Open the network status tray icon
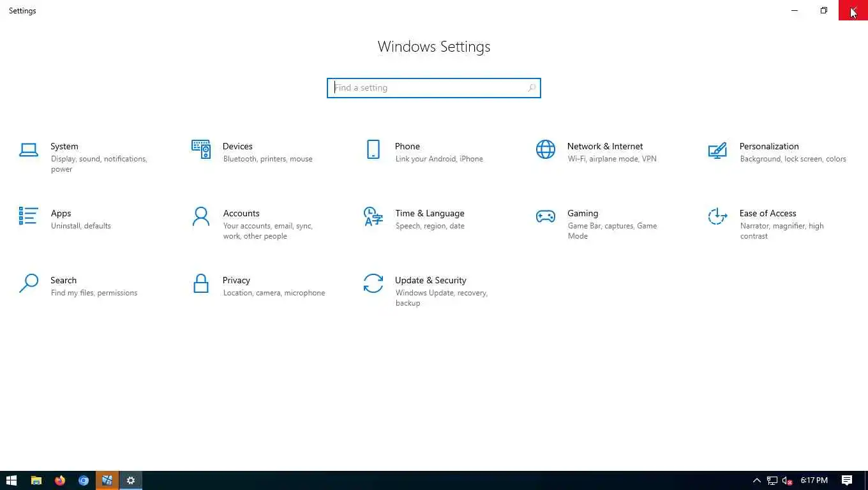 click(772, 480)
